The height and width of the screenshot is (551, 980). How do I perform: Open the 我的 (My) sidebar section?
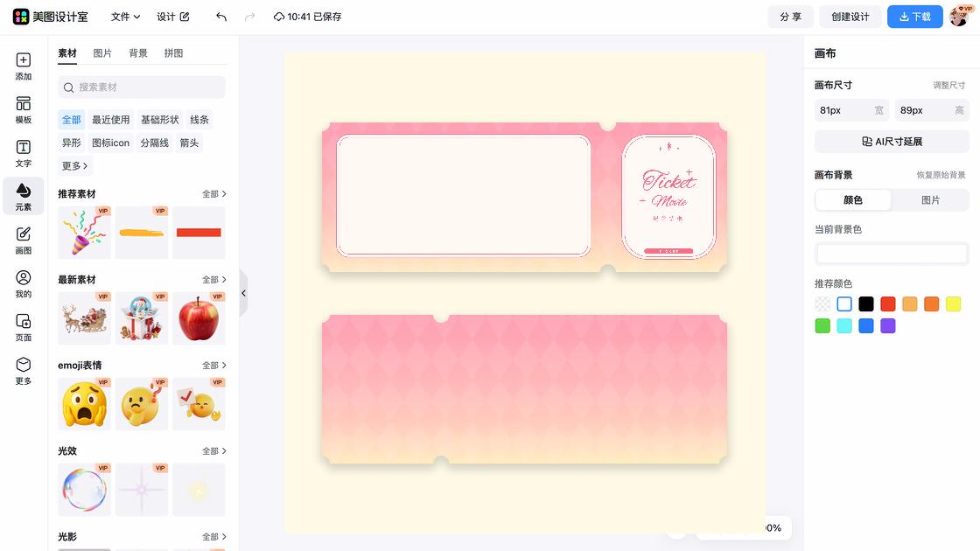click(x=23, y=284)
